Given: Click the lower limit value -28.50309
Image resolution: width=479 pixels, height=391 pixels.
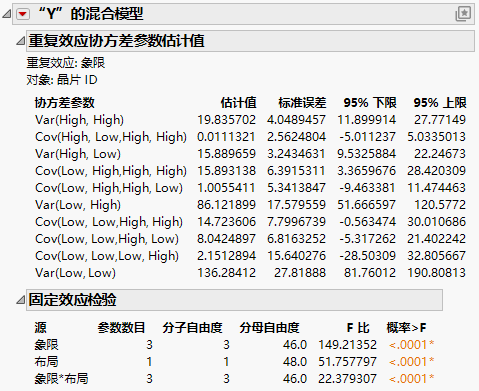Looking at the screenshot, I should tap(368, 256).
